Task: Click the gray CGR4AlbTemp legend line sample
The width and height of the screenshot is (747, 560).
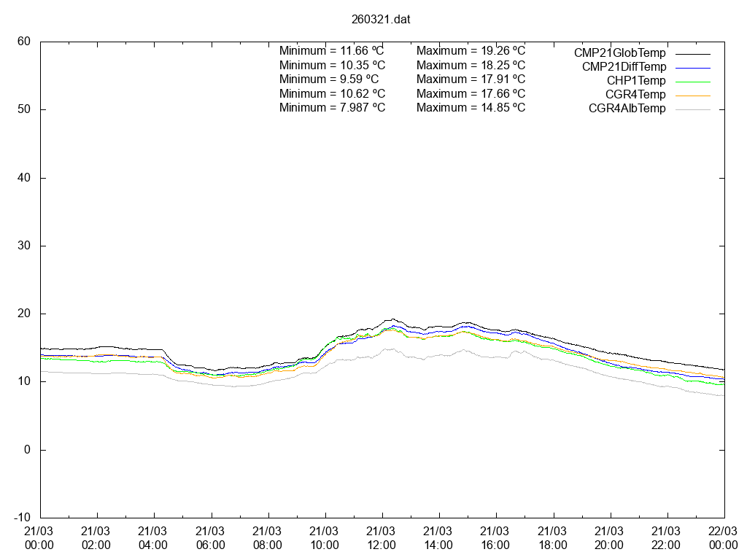Action: tap(692, 109)
